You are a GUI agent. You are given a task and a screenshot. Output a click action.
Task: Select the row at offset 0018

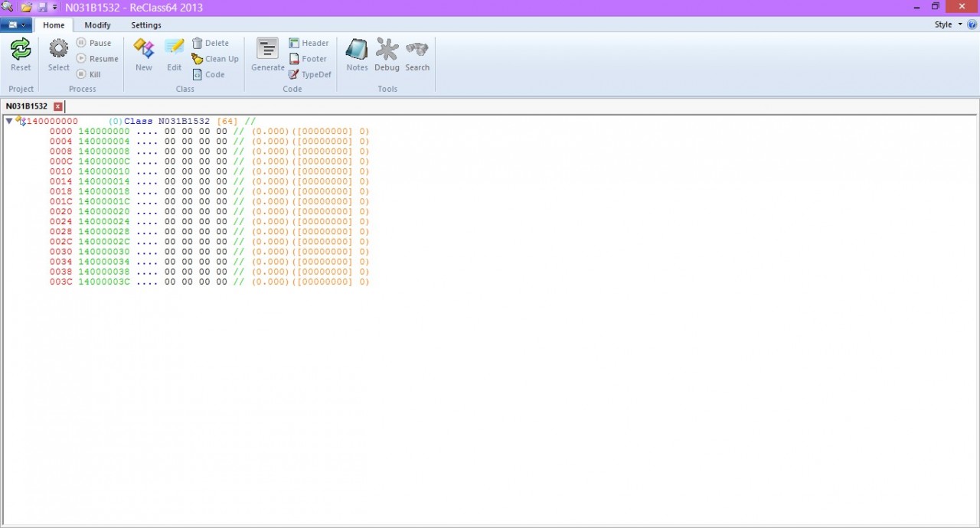209,191
